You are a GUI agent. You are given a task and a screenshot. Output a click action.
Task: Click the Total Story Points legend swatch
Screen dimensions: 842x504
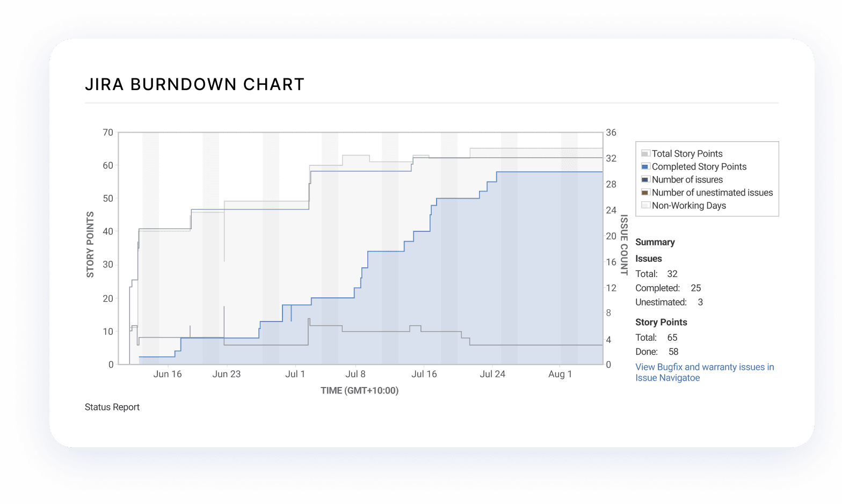pos(645,154)
